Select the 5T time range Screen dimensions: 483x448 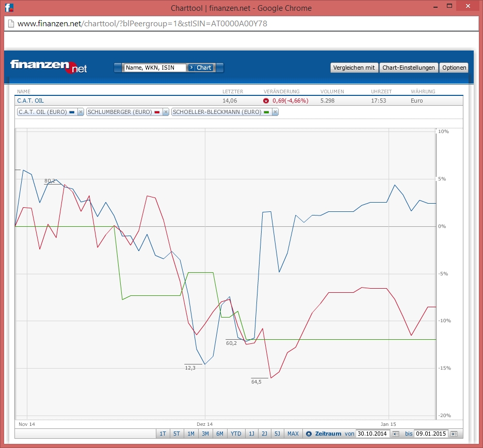(x=176, y=434)
